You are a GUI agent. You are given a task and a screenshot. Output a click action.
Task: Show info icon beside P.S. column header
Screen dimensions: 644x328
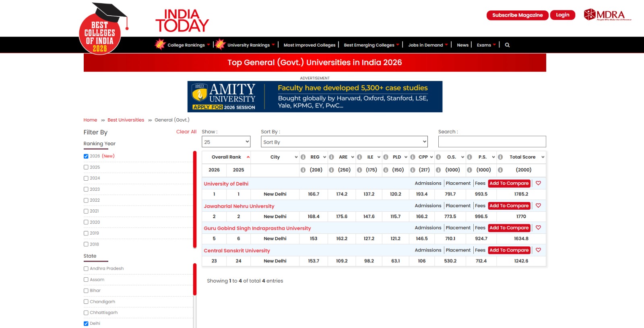469,157
